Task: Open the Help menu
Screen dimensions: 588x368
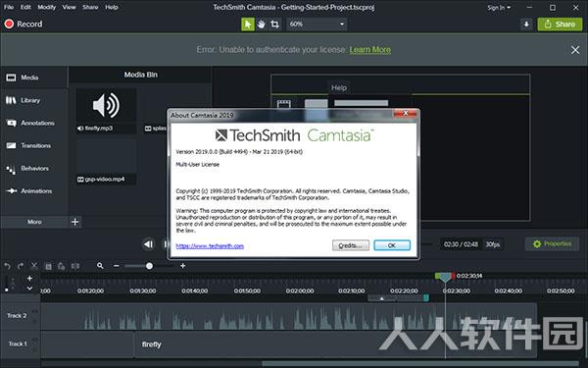Action: [112, 7]
